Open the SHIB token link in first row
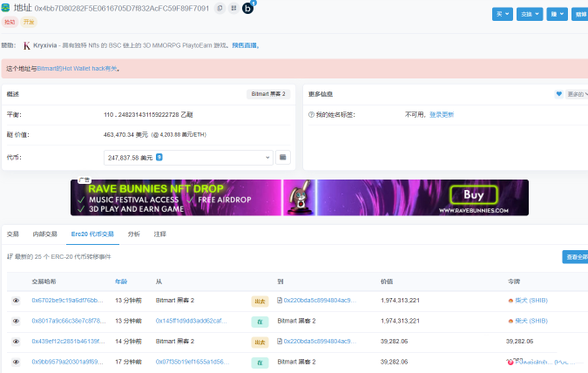 [x=531, y=301]
